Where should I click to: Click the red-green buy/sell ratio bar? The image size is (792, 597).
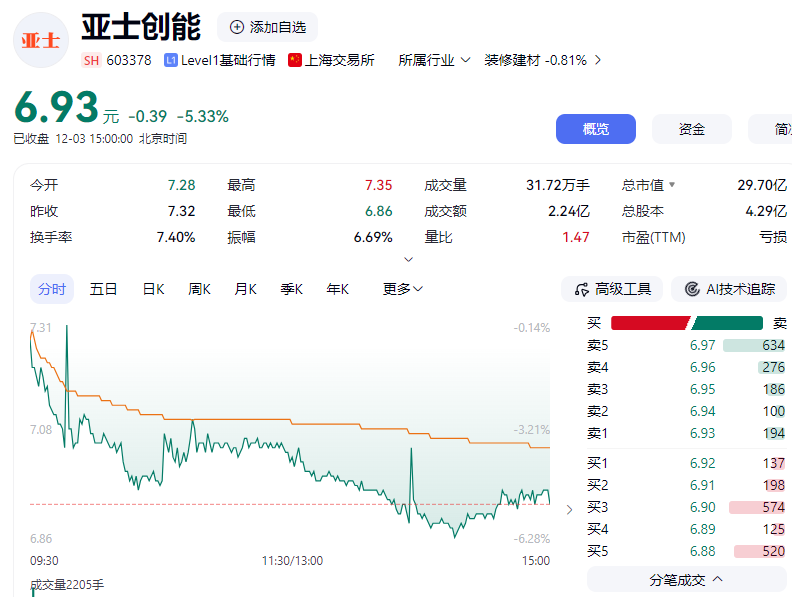pos(688,322)
